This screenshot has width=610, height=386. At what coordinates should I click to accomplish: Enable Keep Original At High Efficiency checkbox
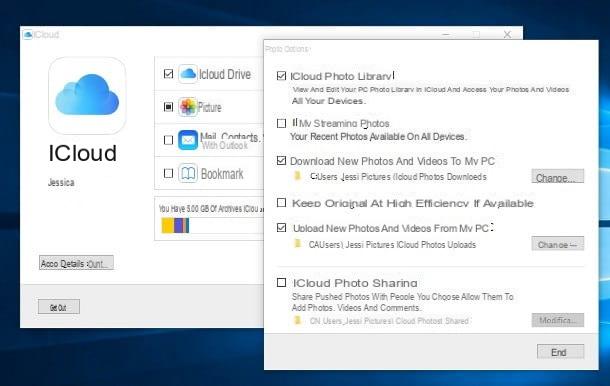coord(281,203)
